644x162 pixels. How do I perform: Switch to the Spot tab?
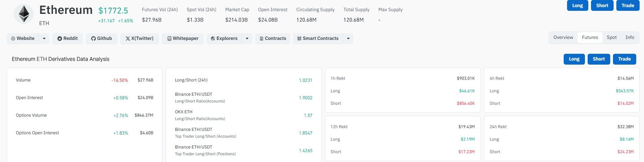click(612, 38)
